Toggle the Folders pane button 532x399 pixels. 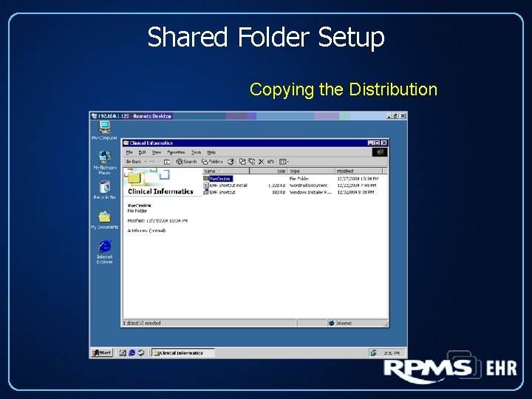click(212, 162)
